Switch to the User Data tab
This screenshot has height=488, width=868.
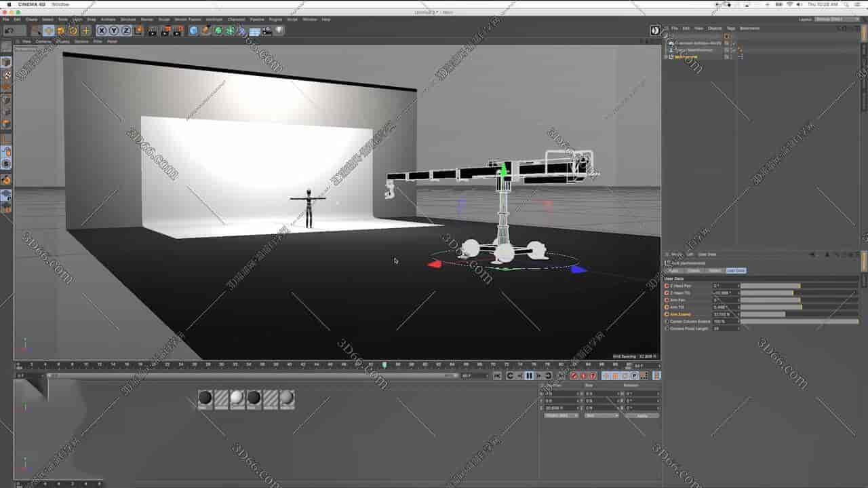tap(735, 271)
